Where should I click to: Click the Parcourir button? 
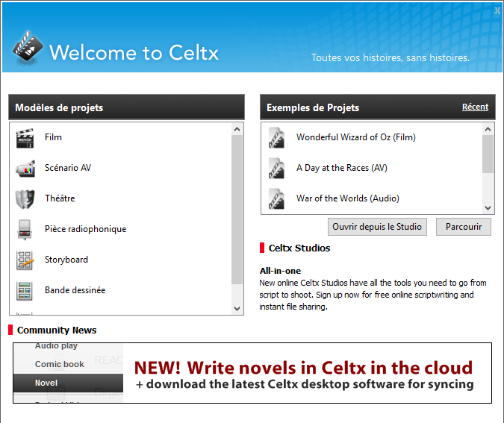click(464, 227)
